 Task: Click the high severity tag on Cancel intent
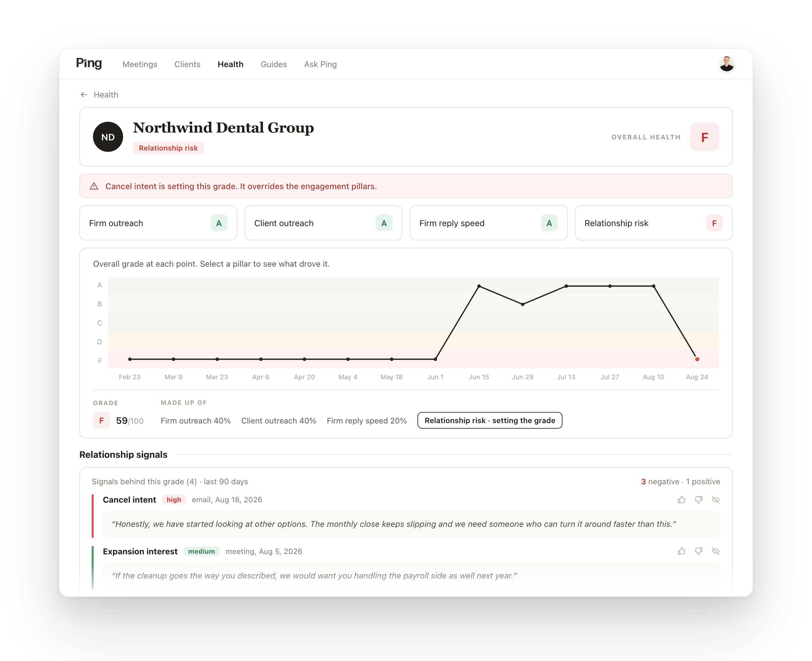174,500
